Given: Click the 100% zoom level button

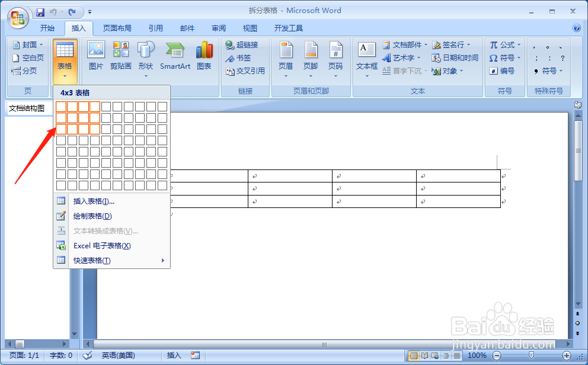Looking at the screenshot, I should coord(477,356).
